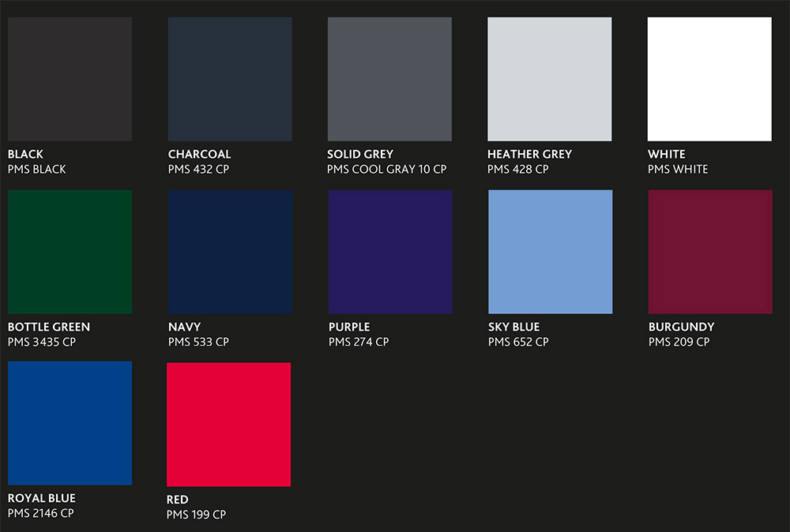Click the 'ROYAL BLUE' label
The image size is (790, 532).
(x=42, y=498)
